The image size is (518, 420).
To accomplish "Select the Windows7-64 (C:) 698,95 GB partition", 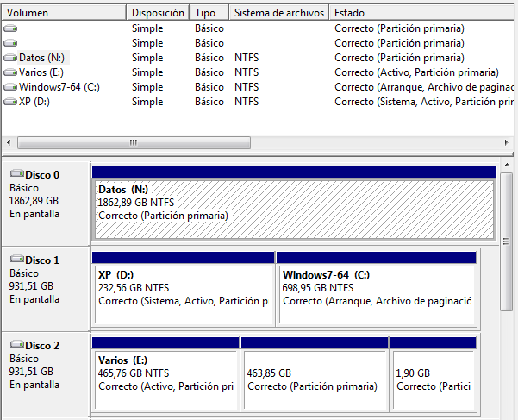I will click(x=376, y=295).
